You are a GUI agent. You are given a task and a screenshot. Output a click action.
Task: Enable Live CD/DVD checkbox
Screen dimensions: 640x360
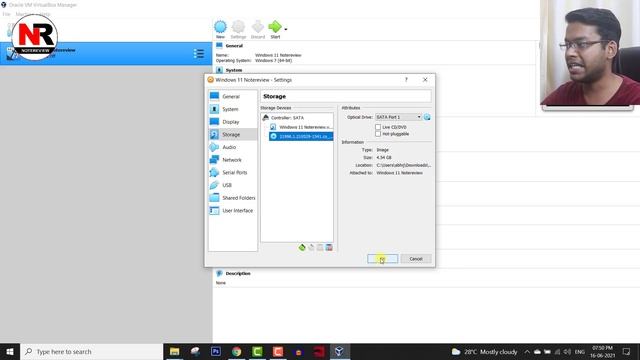[378, 127]
